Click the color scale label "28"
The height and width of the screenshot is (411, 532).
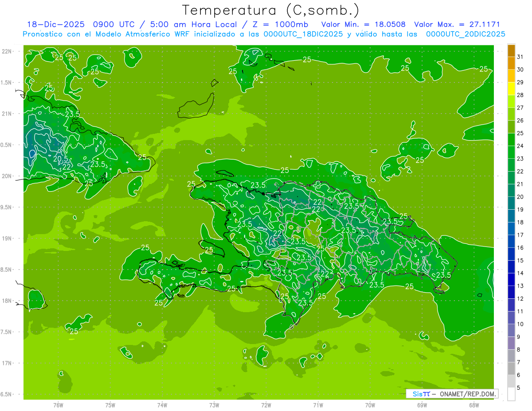point(520,95)
